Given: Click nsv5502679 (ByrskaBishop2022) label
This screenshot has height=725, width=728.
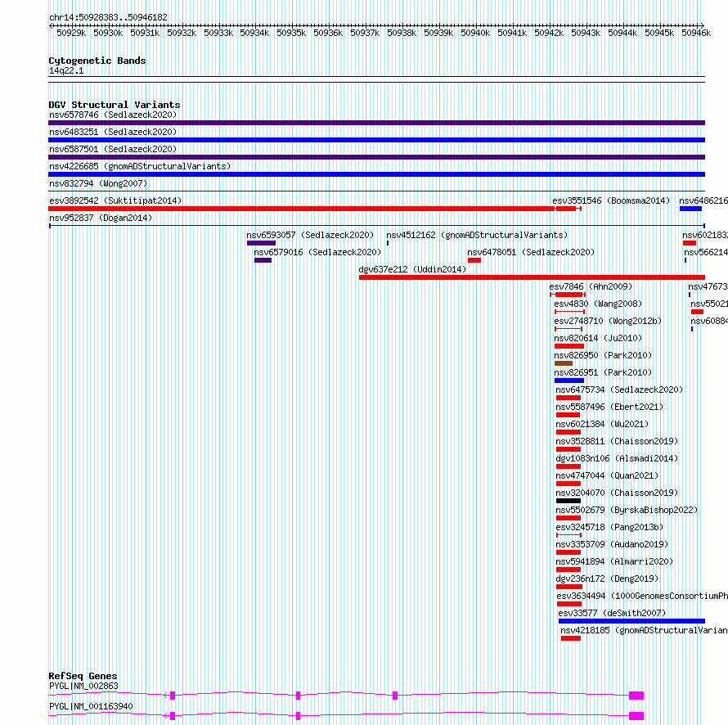Looking at the screenshot, I should pyautogui.click(x=627, y=510).
